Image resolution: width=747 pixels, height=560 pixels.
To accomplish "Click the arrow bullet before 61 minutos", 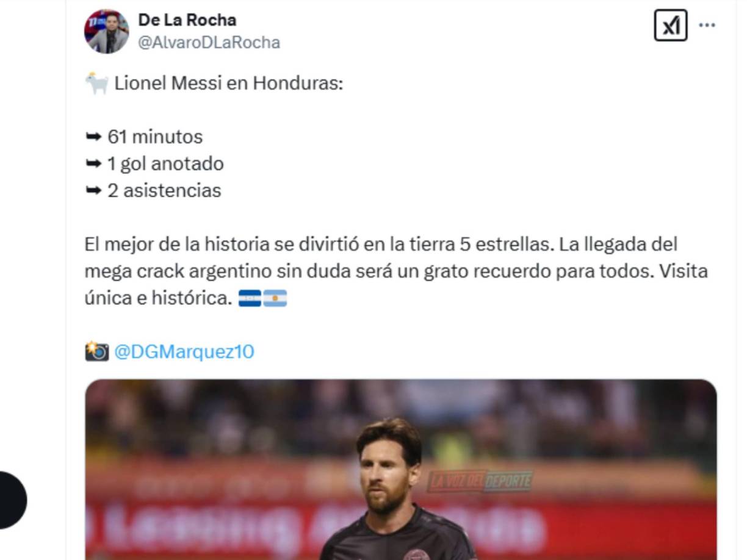I will pos(93,137).
